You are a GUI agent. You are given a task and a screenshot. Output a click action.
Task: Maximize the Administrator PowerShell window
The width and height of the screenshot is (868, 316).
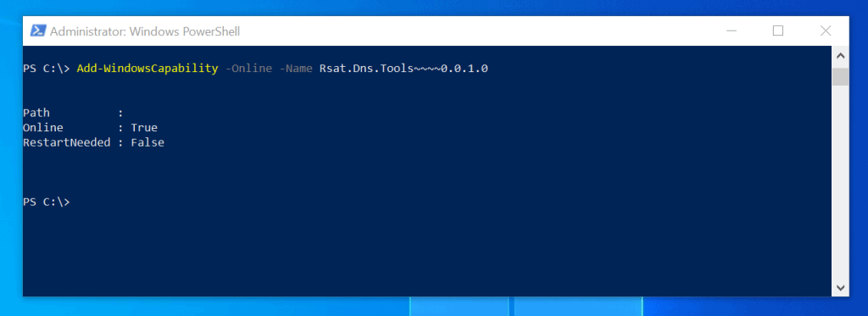[778, 31]
